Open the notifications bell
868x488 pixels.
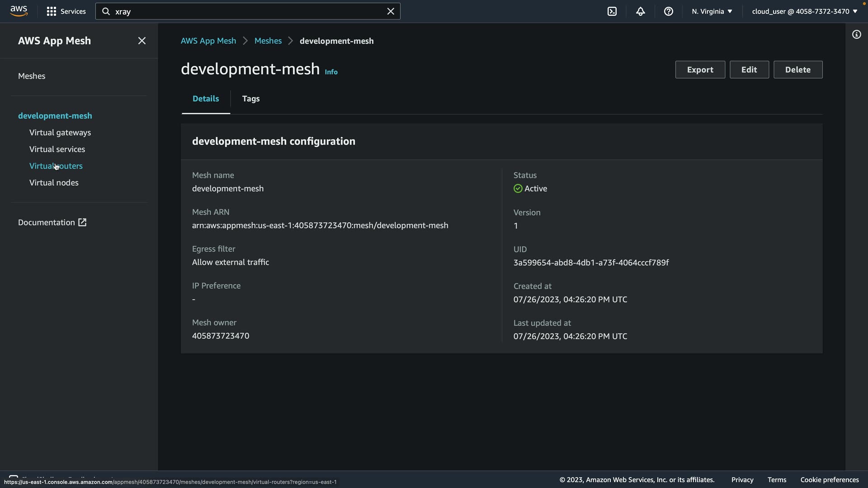[x=640, y=11]
